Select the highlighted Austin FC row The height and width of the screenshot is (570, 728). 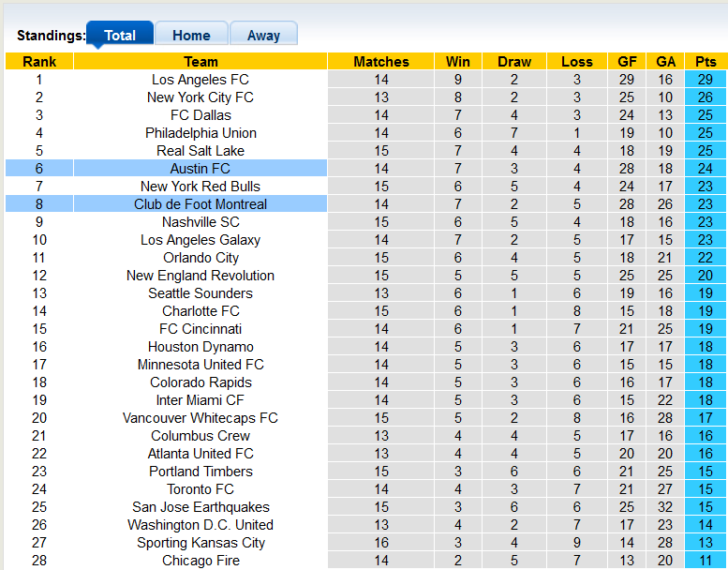(x=201, y=169)
